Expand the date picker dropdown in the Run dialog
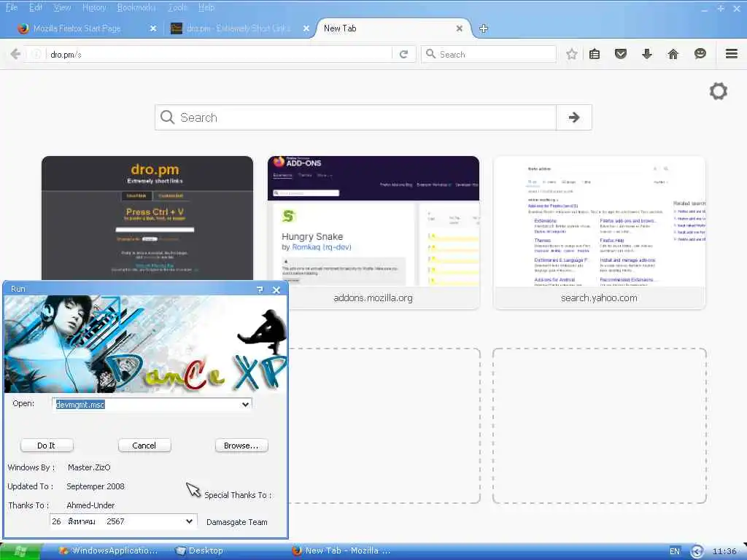Image resolution: width=747 pixels, height=560 pixels. (189, 521)
